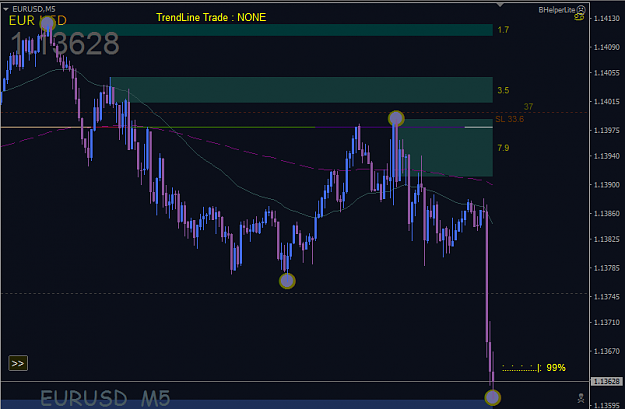Click the >> expand panel button

[18, 363]
